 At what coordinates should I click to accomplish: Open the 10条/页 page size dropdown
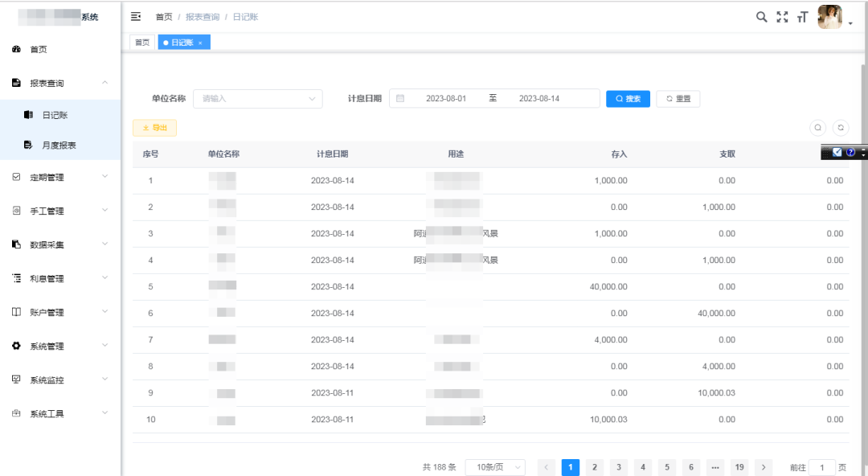point(494,467)
